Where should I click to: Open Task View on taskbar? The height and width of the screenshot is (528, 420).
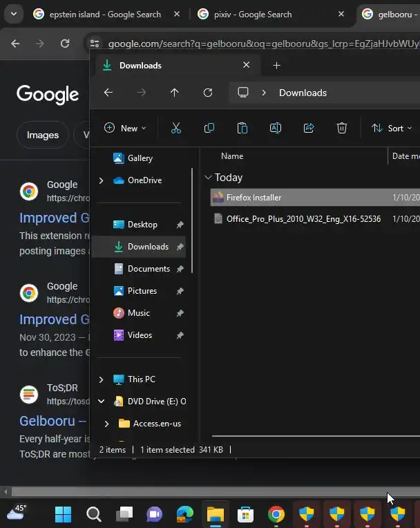tap(124, 514)
